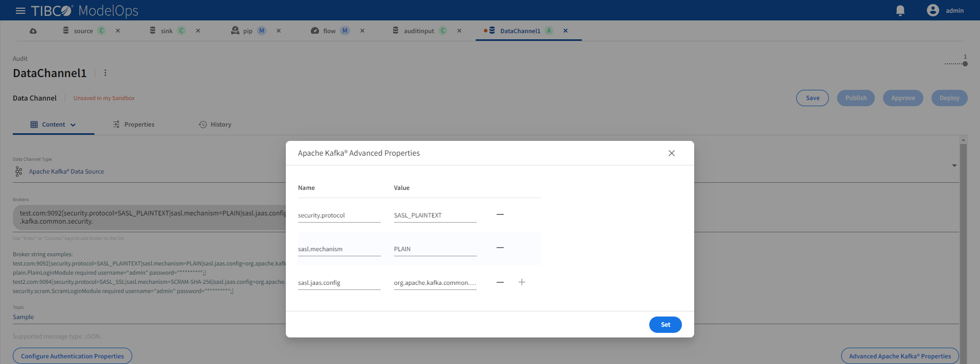Viewport: 980px width, 364px height.
Task: Open the hamburger navigation menu
Action: point(20,11)
